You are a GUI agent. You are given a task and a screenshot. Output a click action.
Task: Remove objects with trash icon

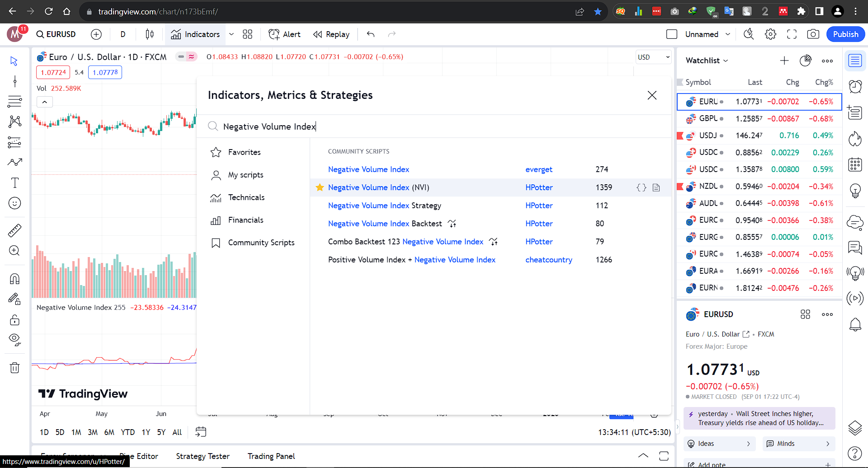click(14, 368)
